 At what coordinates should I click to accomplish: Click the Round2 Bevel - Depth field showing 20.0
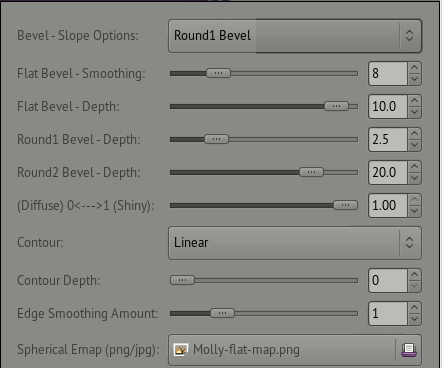click(x=388, y=172)
